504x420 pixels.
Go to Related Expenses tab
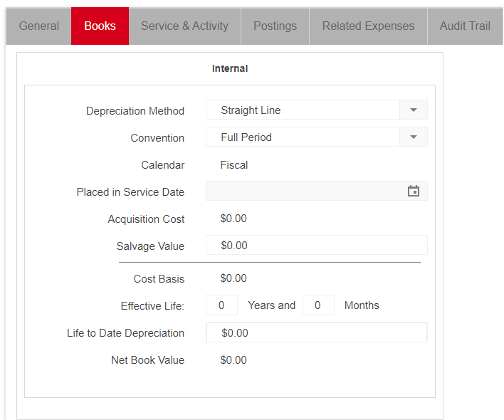click(x=368, y=26)
